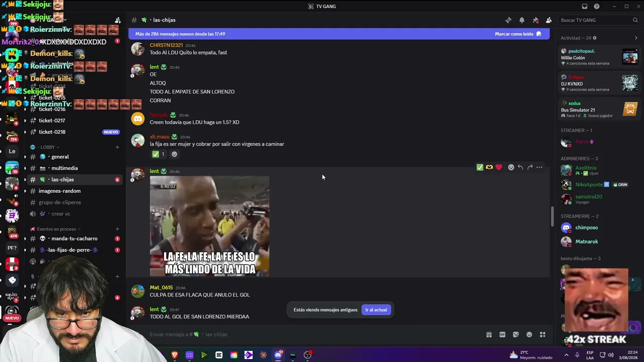Image resolution: width=644 pixels, height=362 pixels.
Task: Open ticket-0218 channel
Action: coord(74,132)
